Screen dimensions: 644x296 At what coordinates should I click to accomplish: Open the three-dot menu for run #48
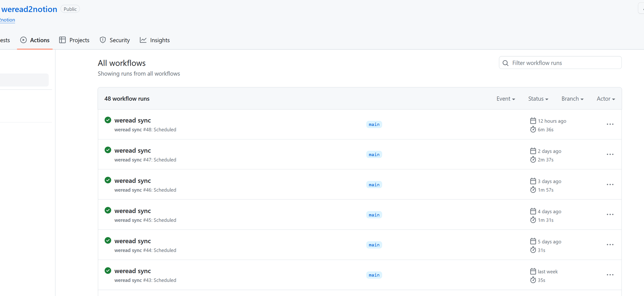pos(610,124)
